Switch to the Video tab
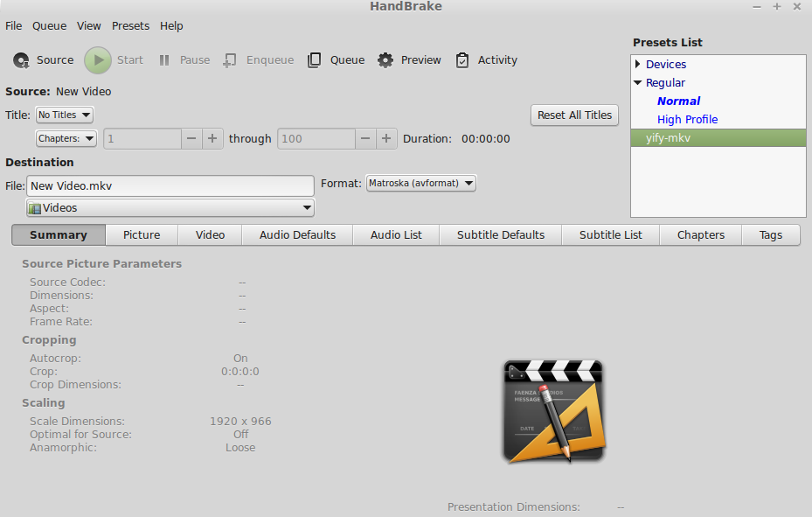Viewport: 812px width, 517px height. pyautogui.click(x=210, y=235)
